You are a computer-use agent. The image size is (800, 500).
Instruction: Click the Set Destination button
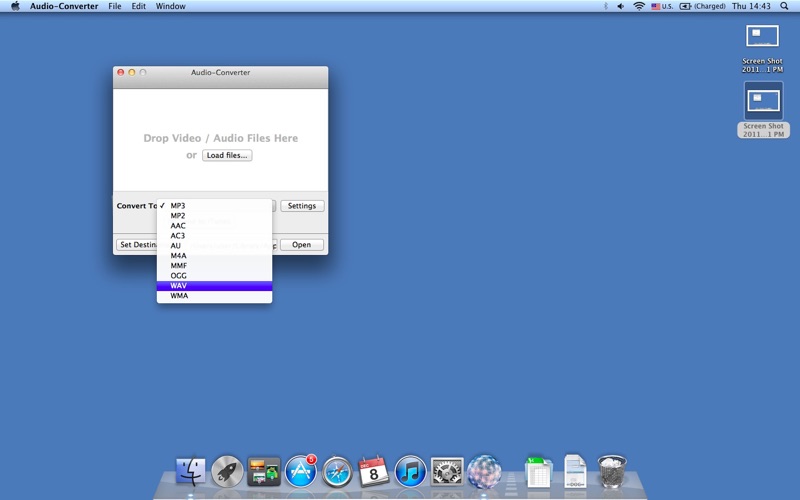click(137, 245)
